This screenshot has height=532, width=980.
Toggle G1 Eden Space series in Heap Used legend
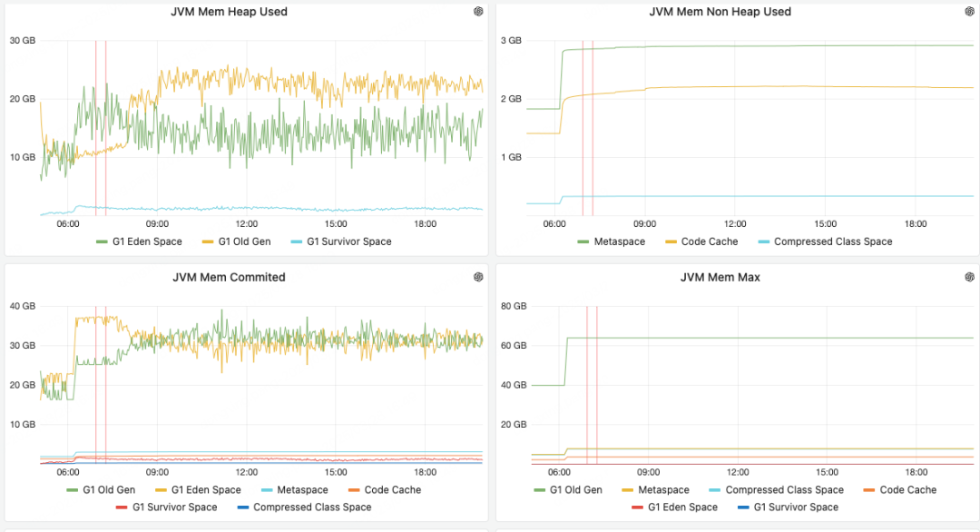click(x=148, y=242)
